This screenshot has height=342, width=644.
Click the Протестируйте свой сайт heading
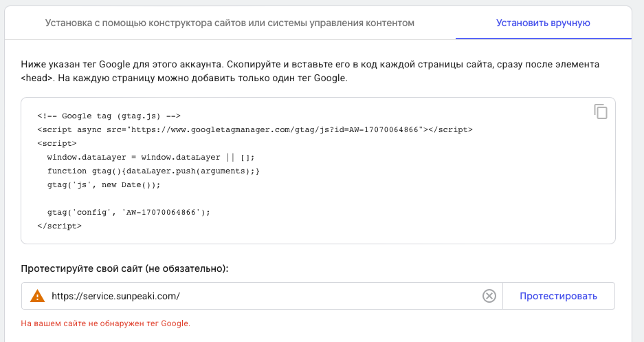click(124, 269)
